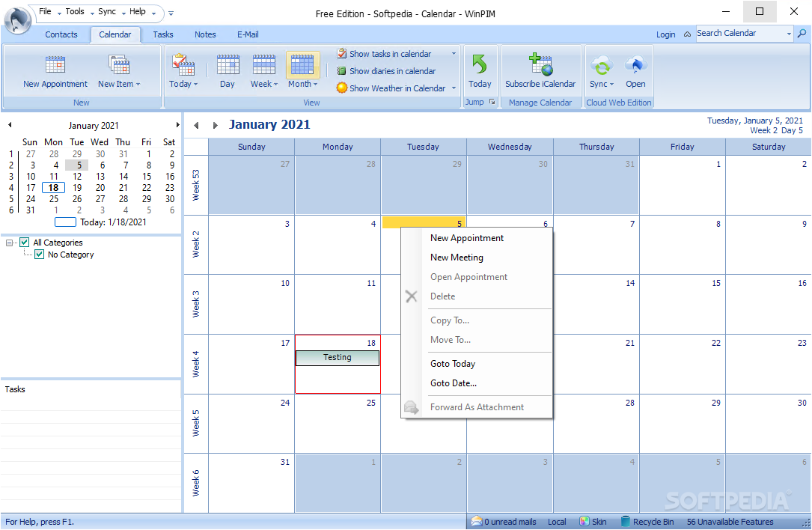
Task: Click previous month arrow in mini calendar
Action: point(10,125)
